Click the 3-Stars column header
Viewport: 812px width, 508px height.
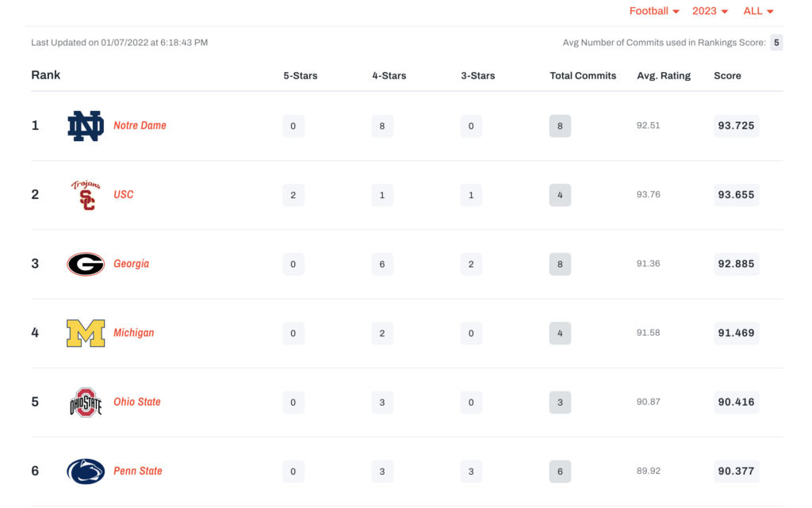pyautogui.click(x=478, y=75)
